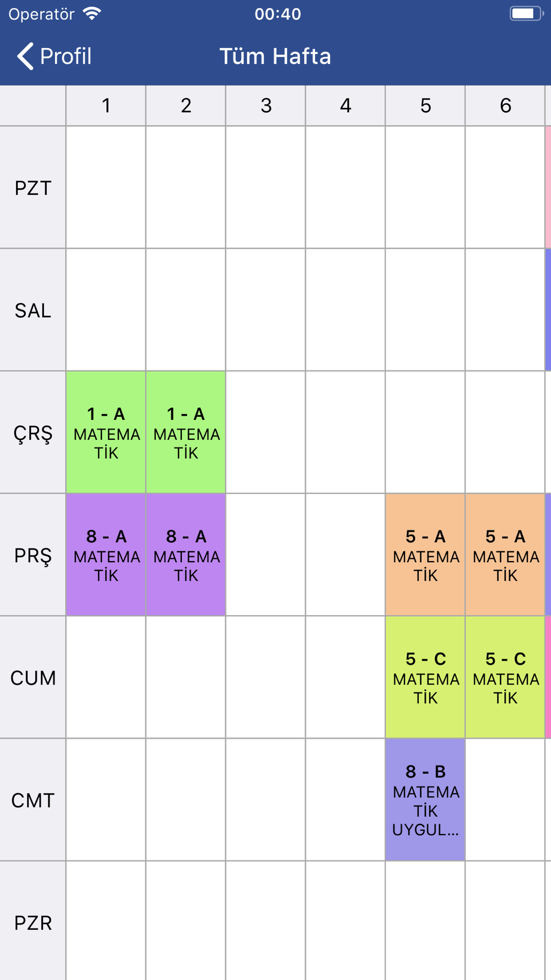This screenshot has width=551, height=980.
Task: Open Wednesday period 1 class 1 - A
Action: pyautogui.click(x=106, y=432)
